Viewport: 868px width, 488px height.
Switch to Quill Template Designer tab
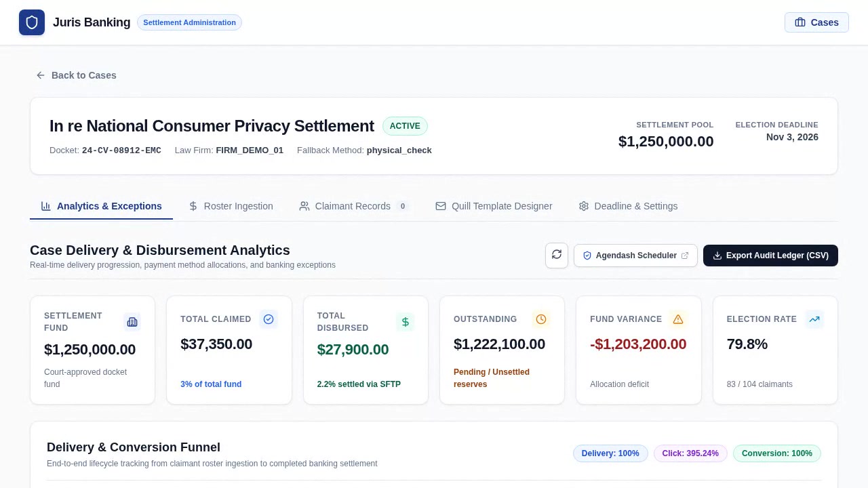click(x=494, y=206)
